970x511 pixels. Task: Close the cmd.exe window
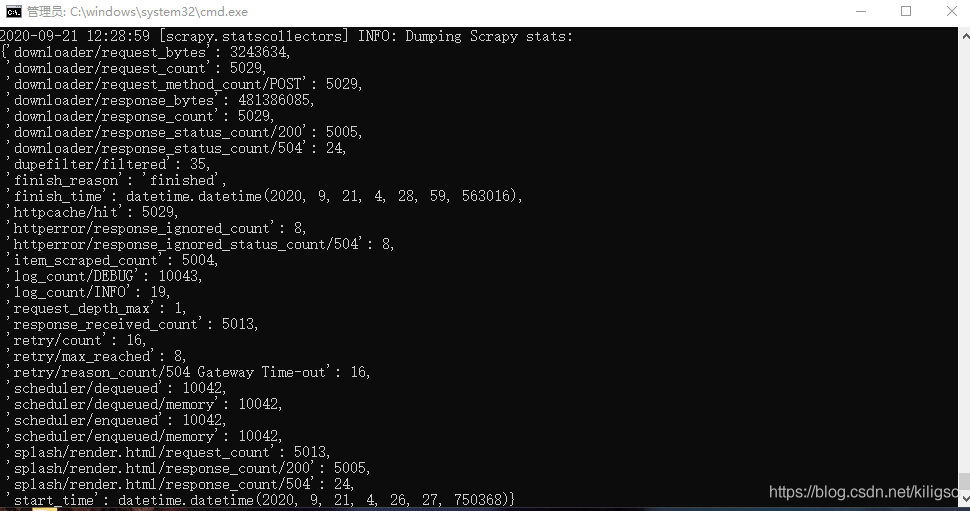[951, 12]
